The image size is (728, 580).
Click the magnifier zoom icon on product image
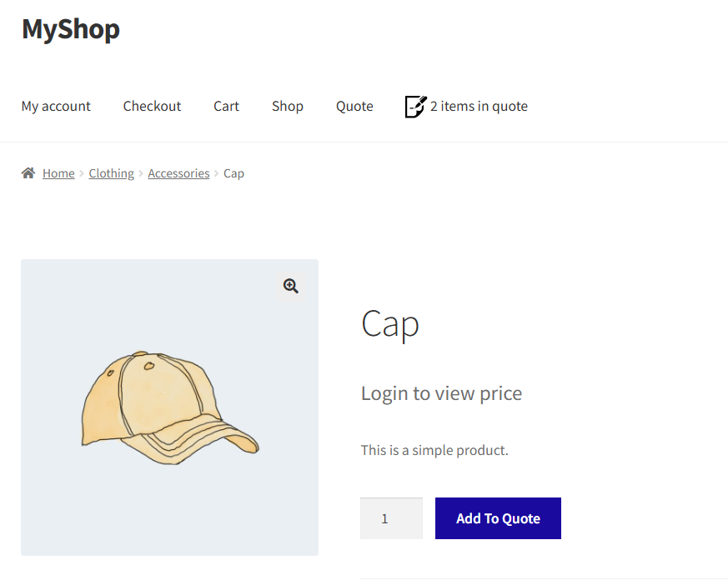(290, 286)
